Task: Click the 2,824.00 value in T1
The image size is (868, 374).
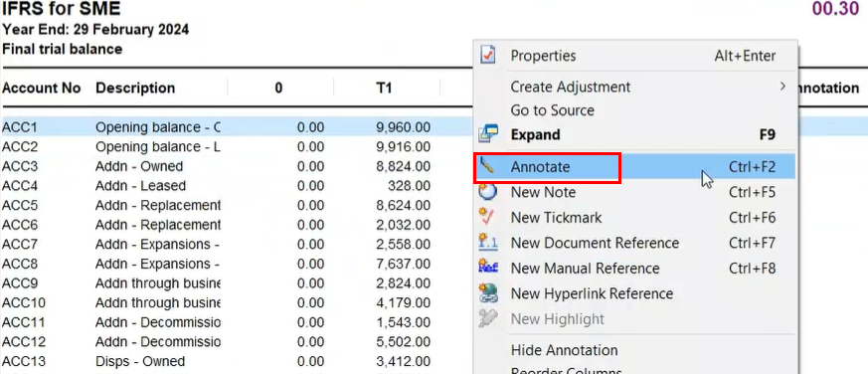Action: pos(403,283)
